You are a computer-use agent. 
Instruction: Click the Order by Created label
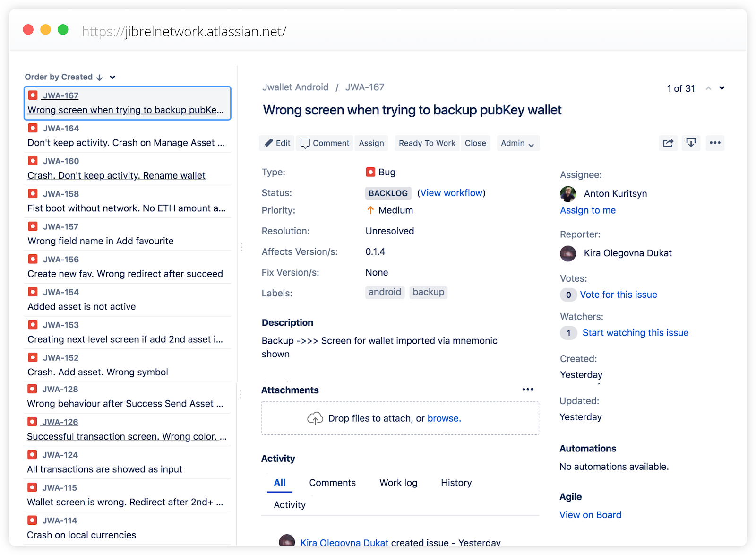(59, 77)
